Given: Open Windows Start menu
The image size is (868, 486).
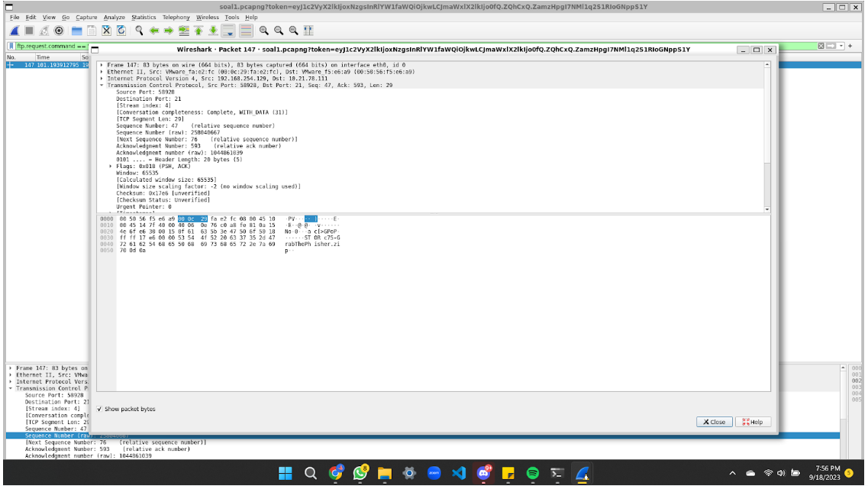Looking at the screenshot, I should click(285, 473).
